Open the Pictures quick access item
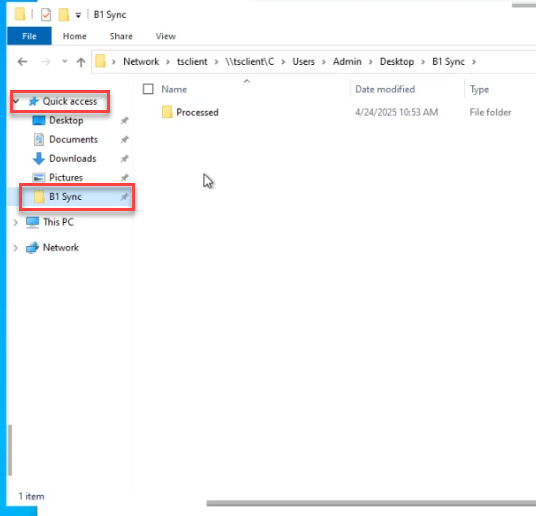 click(x=66, y=177)
